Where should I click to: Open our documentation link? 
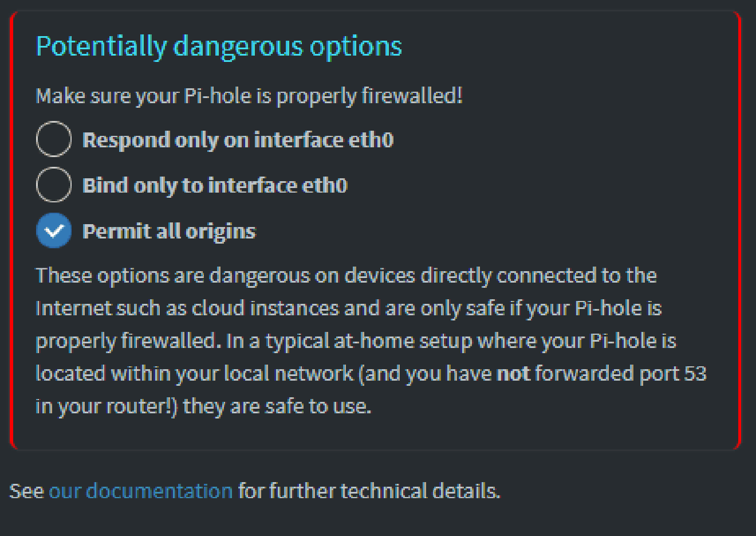(x=140, y=491)
